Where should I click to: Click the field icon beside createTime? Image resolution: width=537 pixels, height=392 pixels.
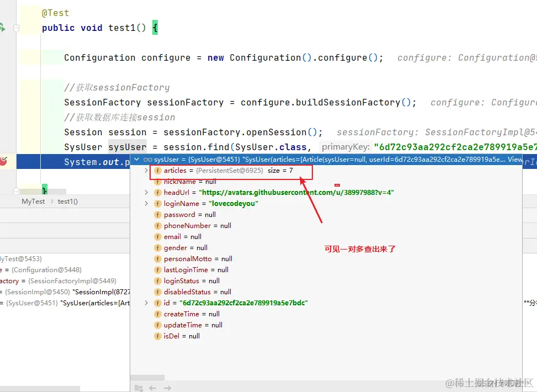(x=157, y=314)
